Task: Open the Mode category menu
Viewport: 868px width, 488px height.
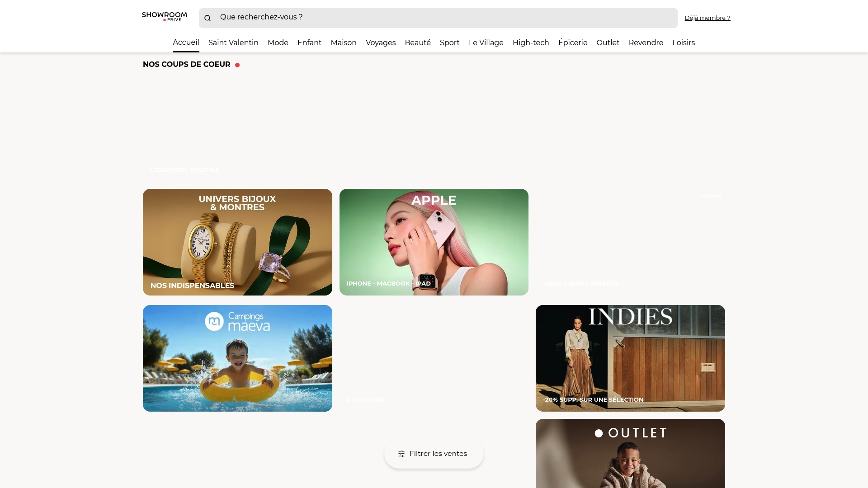Action: tap(278, 43)
